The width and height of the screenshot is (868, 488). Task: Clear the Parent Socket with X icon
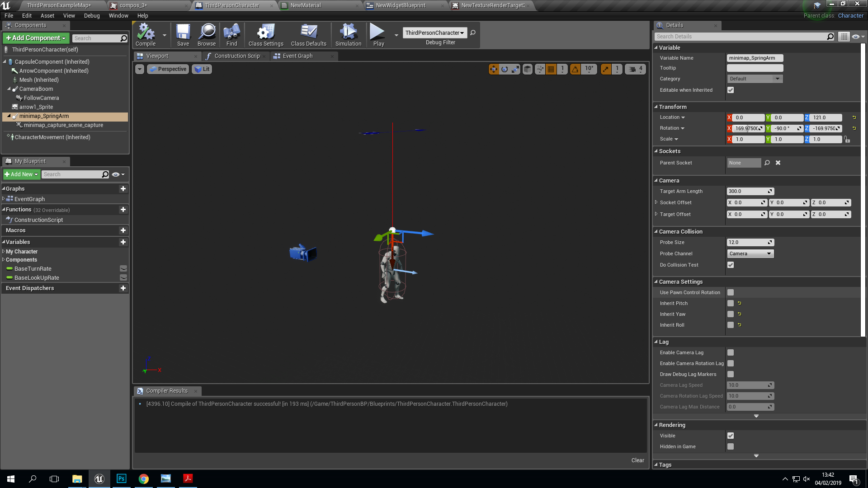pyautogui.click(x=778, y=163)
